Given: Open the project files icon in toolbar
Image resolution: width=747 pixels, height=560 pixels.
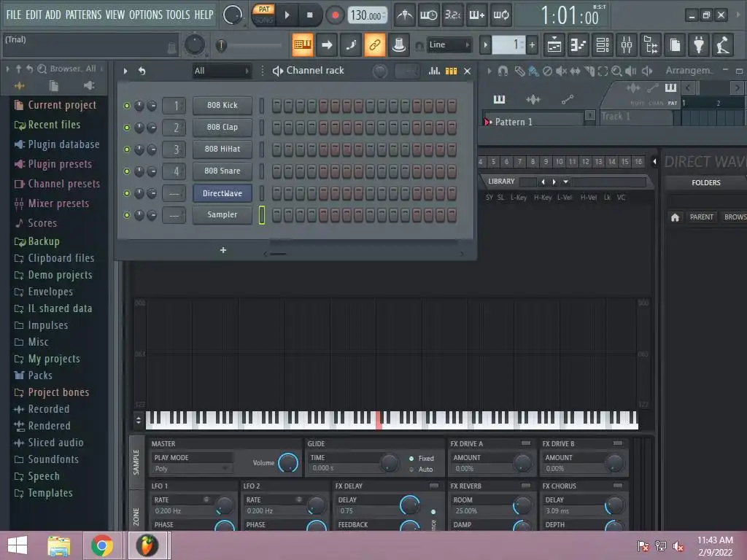Looking at the screenshot, I should click(675, 45).
